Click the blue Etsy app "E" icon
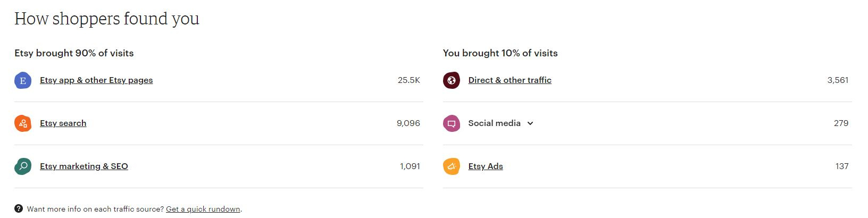Image resolution: width=868 pixels, height=218 pixels. click(23, 80)
